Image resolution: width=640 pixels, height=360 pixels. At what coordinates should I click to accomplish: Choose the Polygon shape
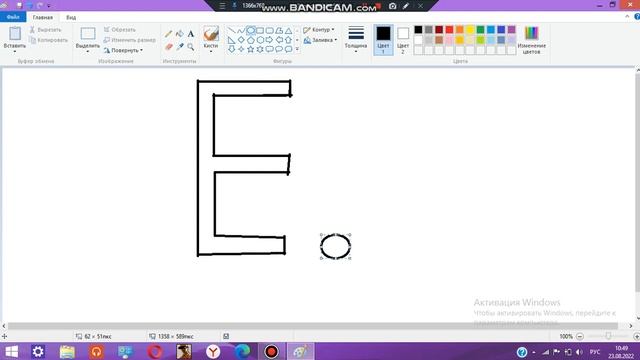279,31
